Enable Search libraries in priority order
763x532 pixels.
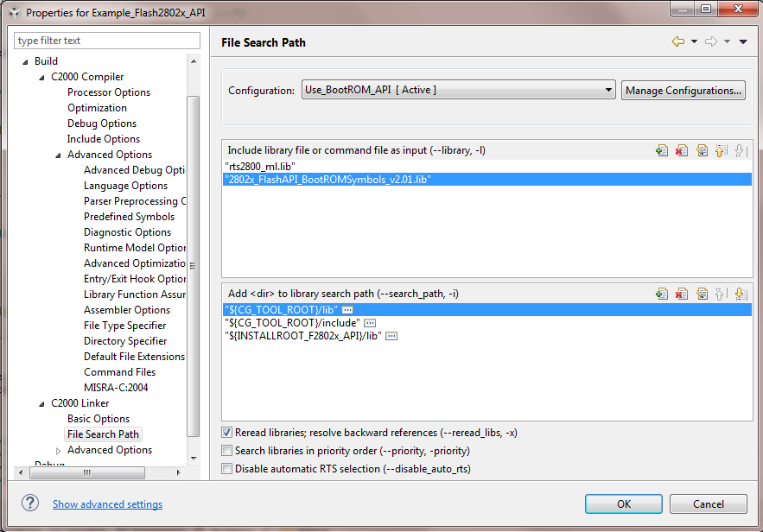tap(227, 451)
